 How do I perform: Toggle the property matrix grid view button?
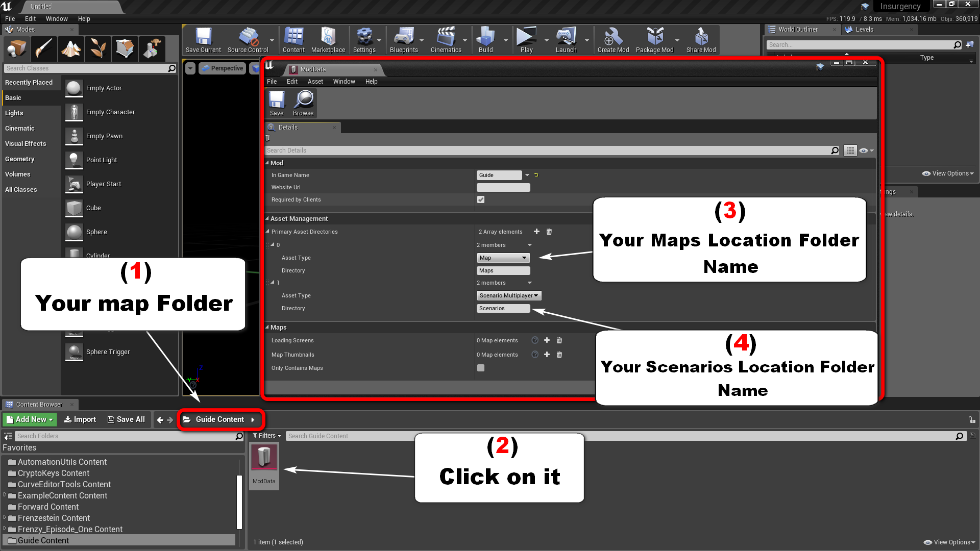click(x=850, y=151)
